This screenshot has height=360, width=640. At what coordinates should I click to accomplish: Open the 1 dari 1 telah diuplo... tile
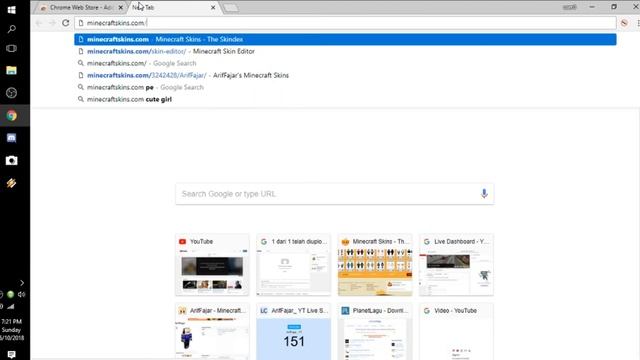click(x=293, y=264)
